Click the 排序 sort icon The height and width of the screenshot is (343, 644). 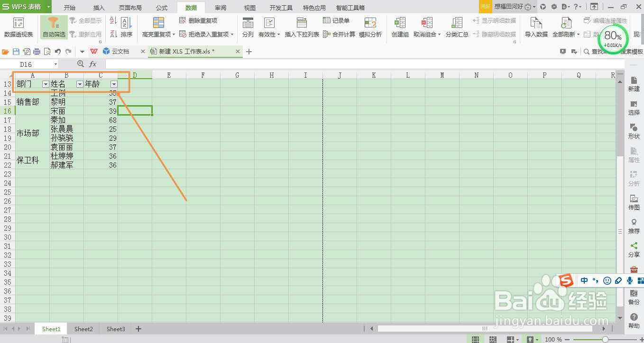click(x=126, y=27)
